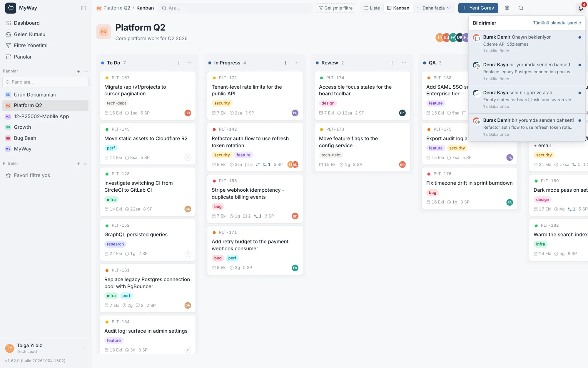The image size is (588, 368).
Task: Open Deniz Kaya seni bir göreve atadı notification
Action: coord(527,100)
